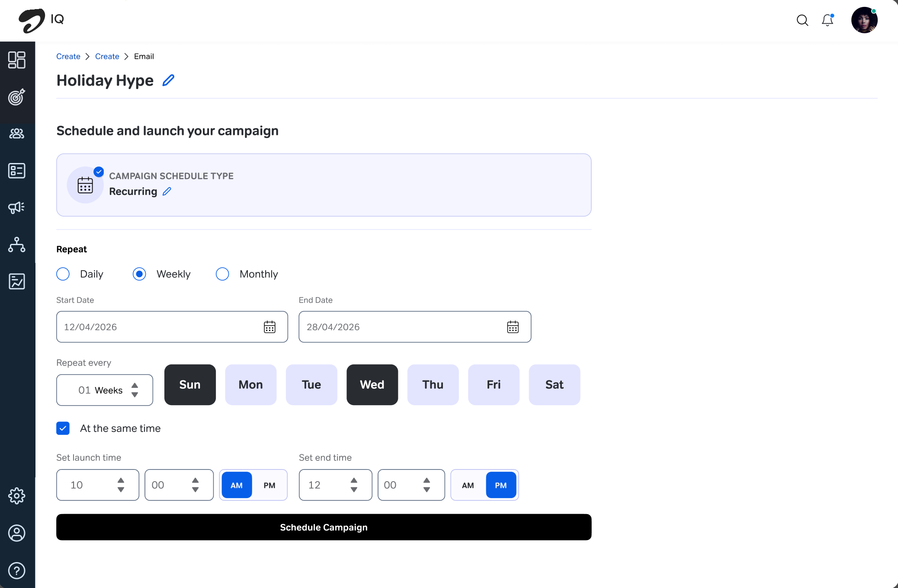Click the Schedule Campaign button
This screenshot has width=898, height=588.
pyautogui.click(x=324, y=527)
